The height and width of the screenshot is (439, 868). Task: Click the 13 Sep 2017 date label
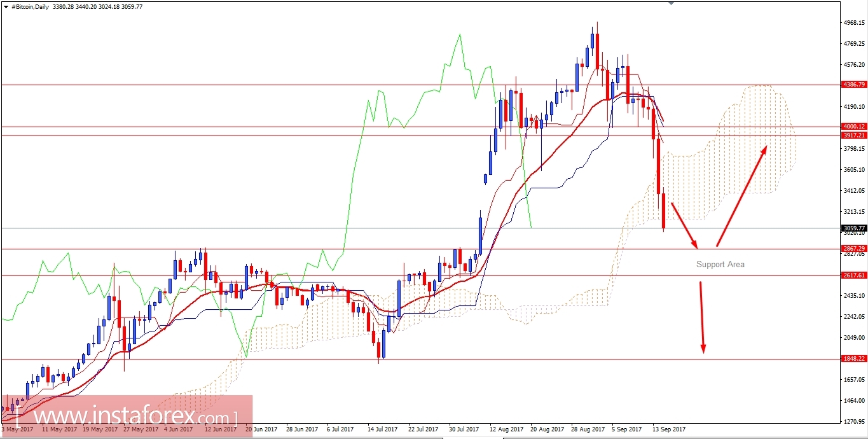668,429
